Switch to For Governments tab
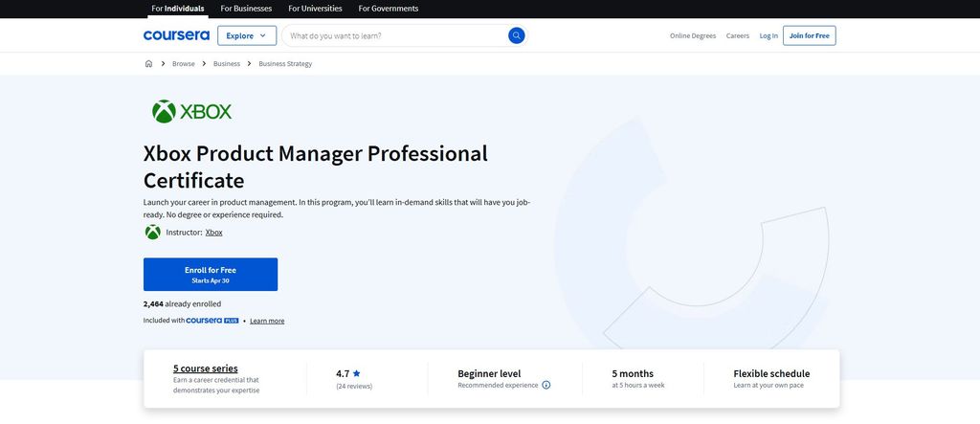The width and height of the screenshot is (980, 424). tap(389, 9)
